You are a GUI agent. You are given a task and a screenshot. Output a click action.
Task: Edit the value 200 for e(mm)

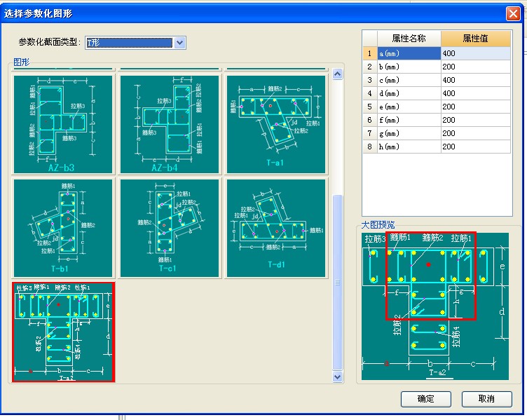(x=476, y=107)
